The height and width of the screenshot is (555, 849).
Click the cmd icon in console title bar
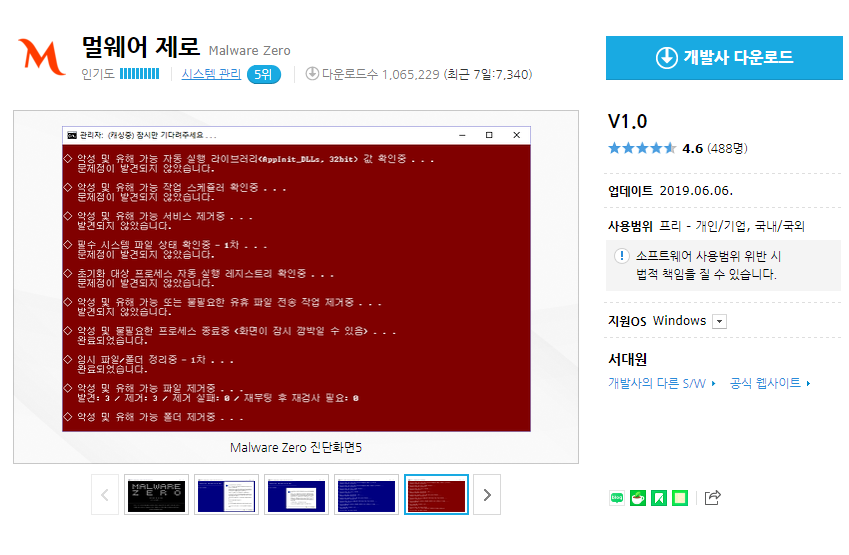(71, 135)
